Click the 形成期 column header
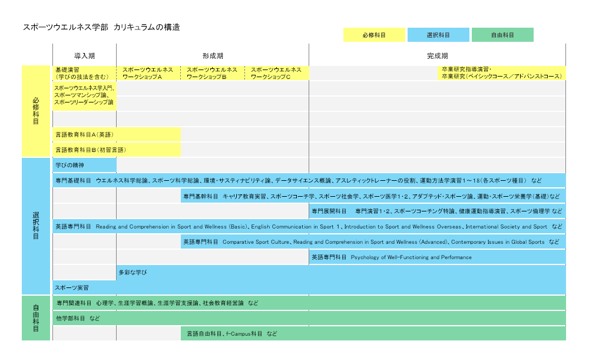This screenshot has height=364, width=589. [x=213, y=55]
